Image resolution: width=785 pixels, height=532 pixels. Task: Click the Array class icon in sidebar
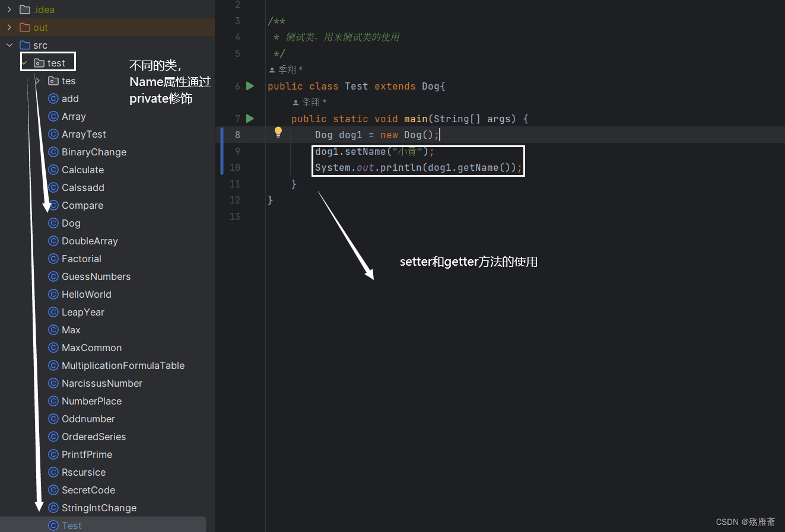point(54,116)
